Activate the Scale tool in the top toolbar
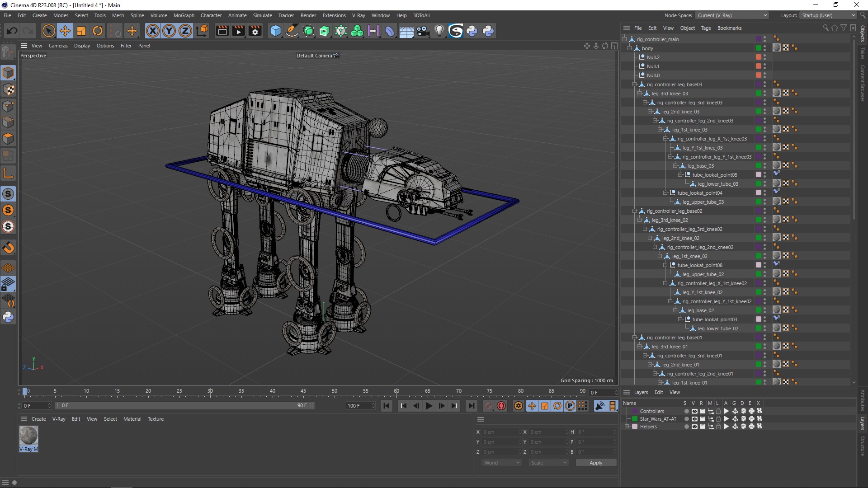 [81, 31]
